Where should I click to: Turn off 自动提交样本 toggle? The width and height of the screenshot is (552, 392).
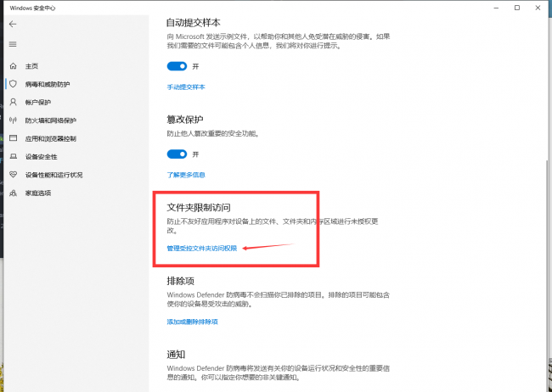pyautogui.click(x=177, y=66)
